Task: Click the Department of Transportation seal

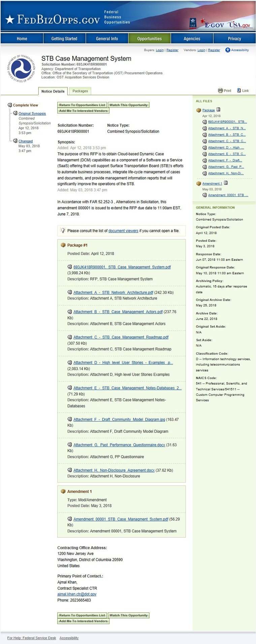Action: [x=21, y=69]
